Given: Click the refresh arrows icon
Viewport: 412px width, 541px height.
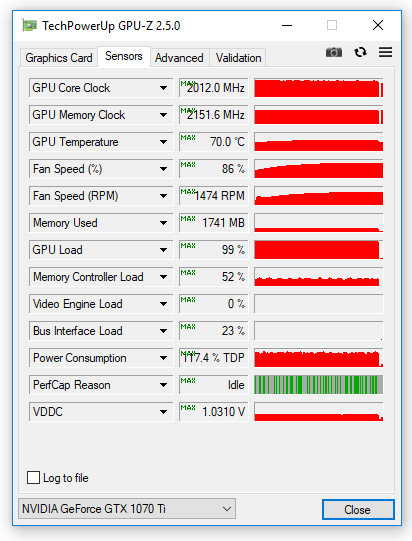Looking at the screenshot, I should (360, 52).
